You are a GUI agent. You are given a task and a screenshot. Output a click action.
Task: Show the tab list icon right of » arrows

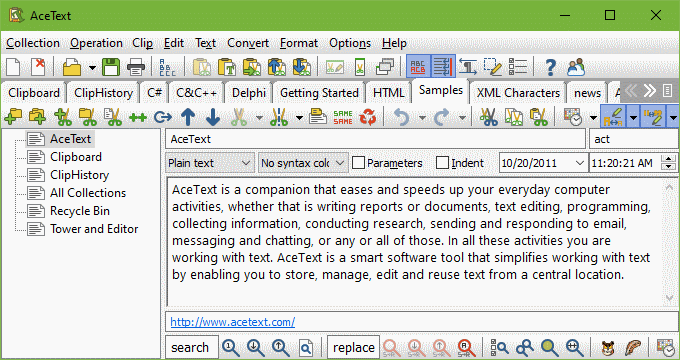668,91
